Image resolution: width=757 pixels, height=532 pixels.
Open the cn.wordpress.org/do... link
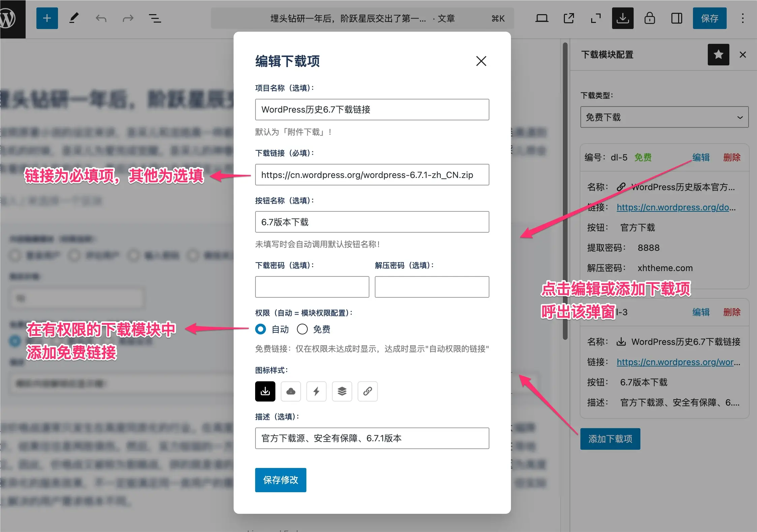676,207
